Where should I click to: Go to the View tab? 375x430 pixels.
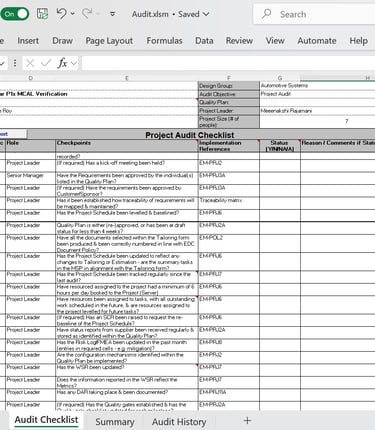click(x=275, y=41)
